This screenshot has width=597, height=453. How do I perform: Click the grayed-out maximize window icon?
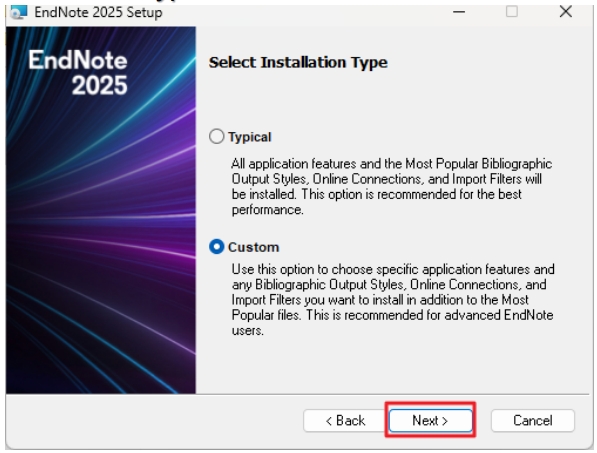(511, 12)
